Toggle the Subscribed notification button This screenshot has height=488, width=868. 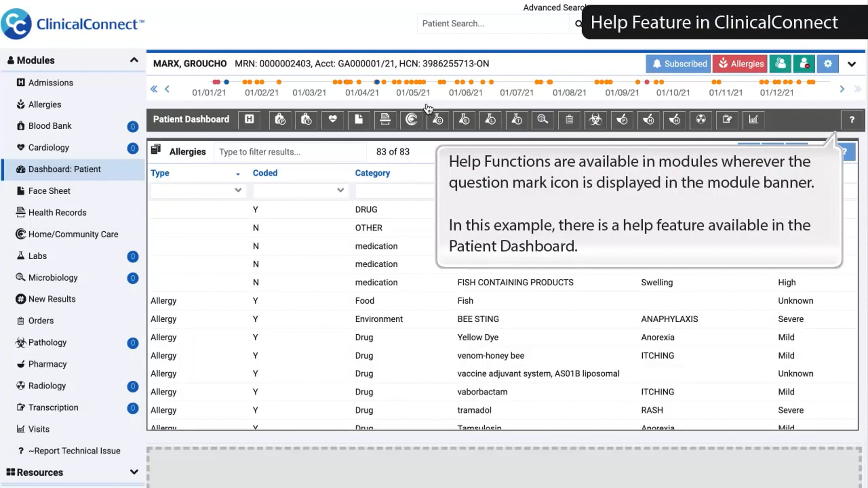tap(678, 64)
